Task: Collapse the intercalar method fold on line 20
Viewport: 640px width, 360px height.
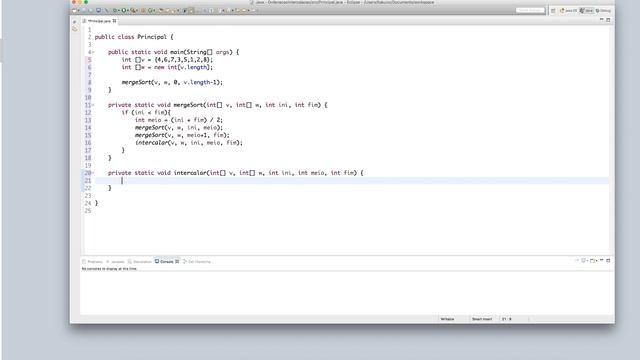Action: point(93,173)
